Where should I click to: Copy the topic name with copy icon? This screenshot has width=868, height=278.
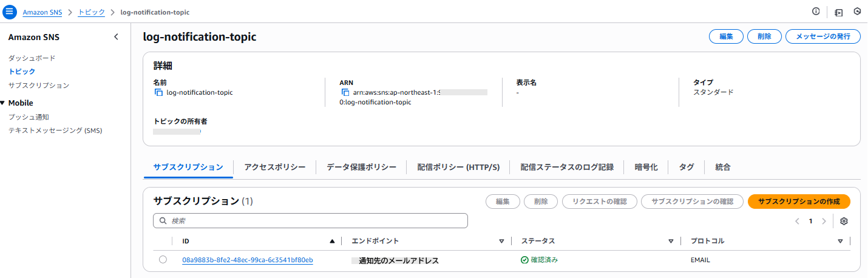159,93
